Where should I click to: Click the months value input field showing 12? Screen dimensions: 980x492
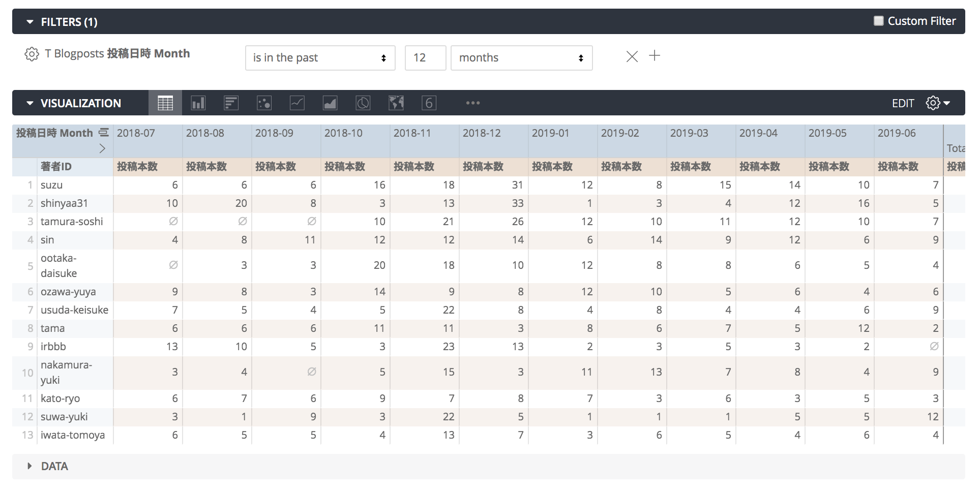[x=425, y=58]
